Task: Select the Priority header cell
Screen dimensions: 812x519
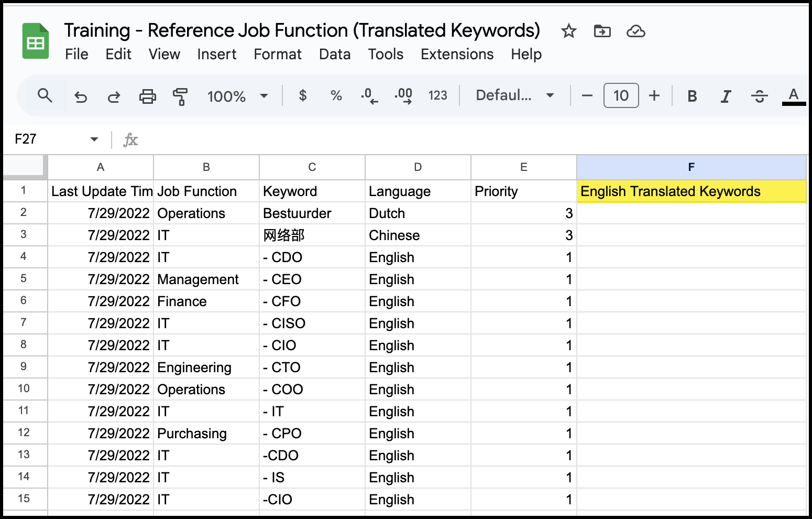Action: tap(524, 191)
